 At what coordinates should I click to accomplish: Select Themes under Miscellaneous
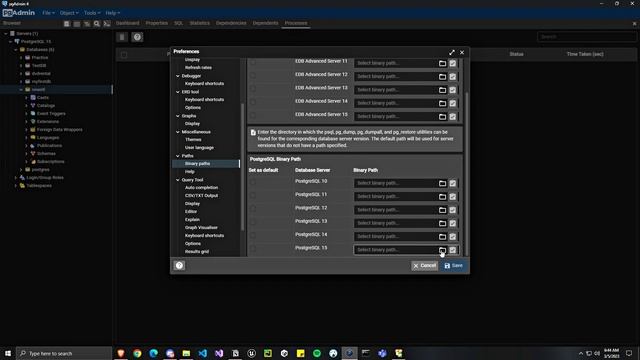pos(193,140)
